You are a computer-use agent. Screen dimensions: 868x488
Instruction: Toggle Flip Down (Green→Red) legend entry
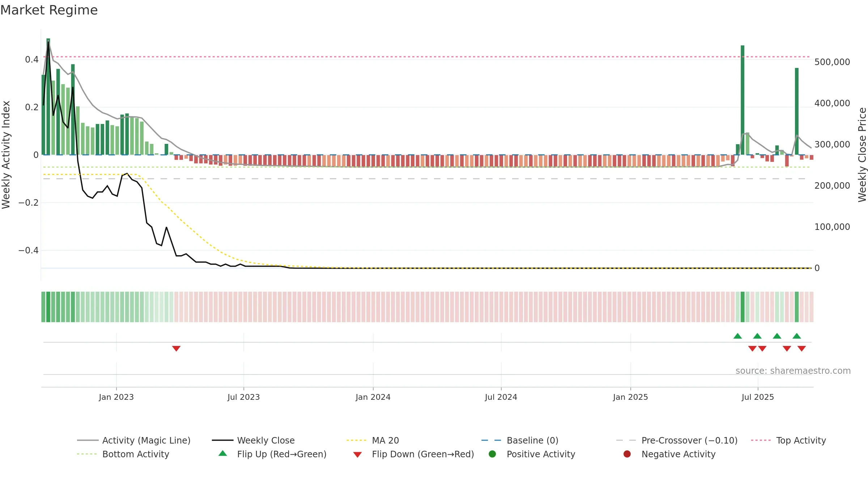(x=413, y=454)
